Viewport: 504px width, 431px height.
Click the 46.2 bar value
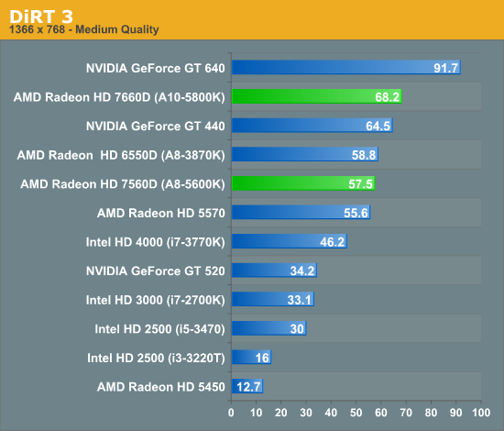tap(333, 242)
